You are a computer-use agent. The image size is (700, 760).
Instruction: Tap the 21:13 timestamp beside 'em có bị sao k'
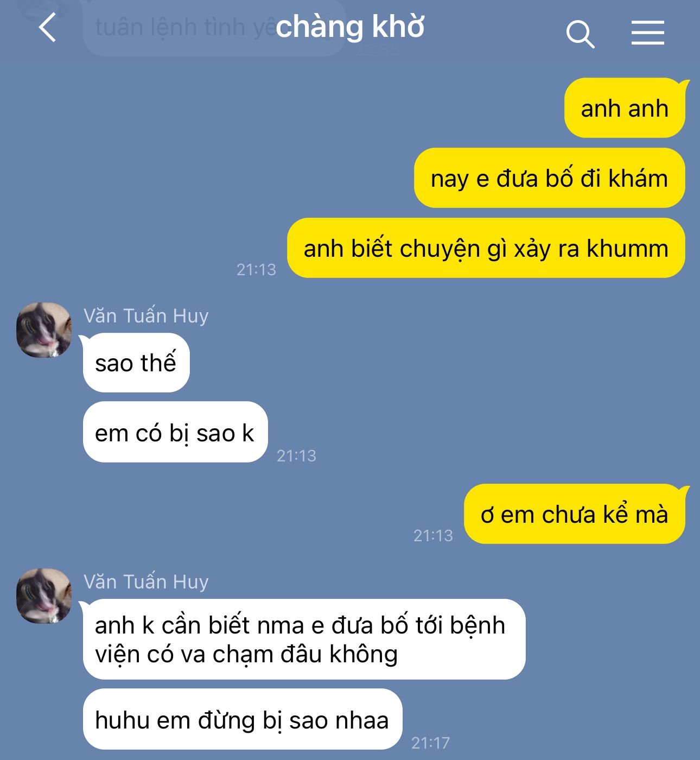point(296,455)
